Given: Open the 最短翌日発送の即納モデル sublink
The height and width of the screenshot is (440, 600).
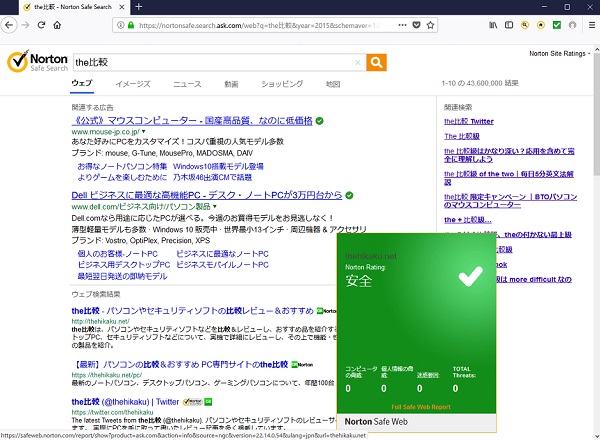Looking at the screenshot, I should coord(122,276).
